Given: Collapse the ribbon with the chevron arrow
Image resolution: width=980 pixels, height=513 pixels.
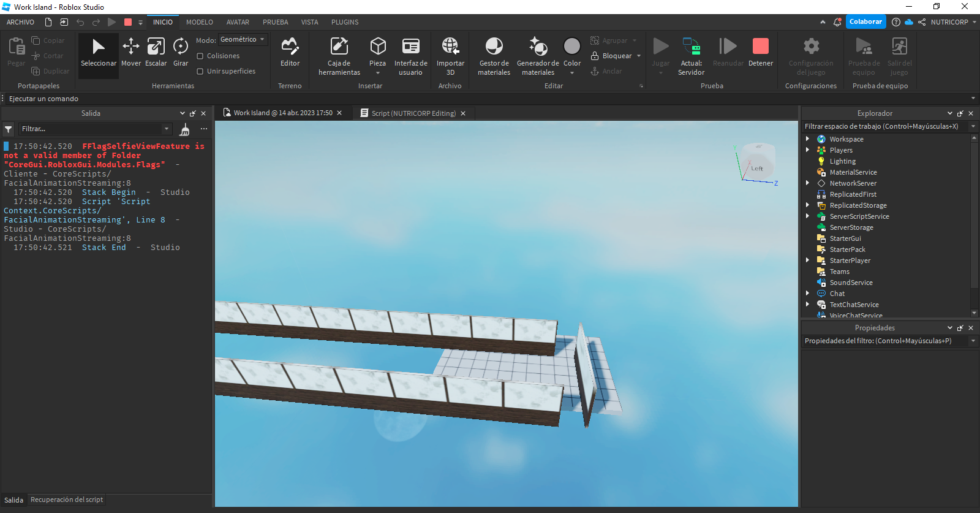Looking at the screenshot, I should click(x=823, y=22).
